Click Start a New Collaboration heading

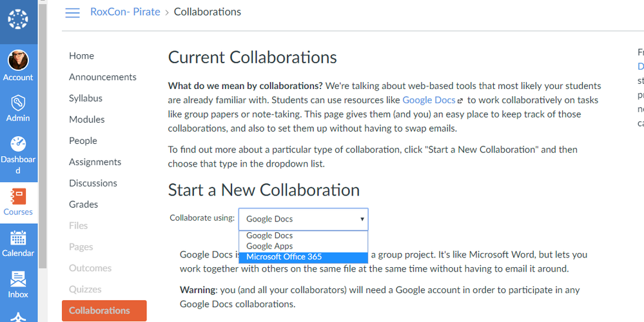click(x=264, y=190)
